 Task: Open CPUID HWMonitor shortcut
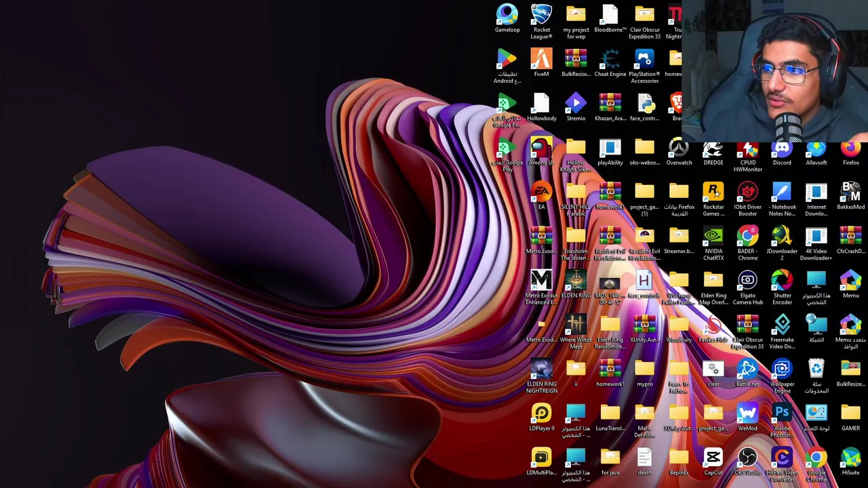pos(747,157)
